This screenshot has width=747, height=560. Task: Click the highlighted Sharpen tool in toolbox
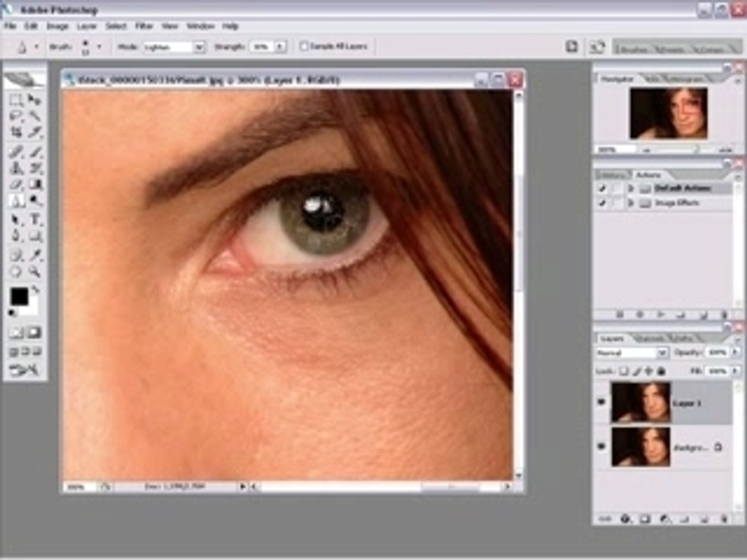point(17,200)
